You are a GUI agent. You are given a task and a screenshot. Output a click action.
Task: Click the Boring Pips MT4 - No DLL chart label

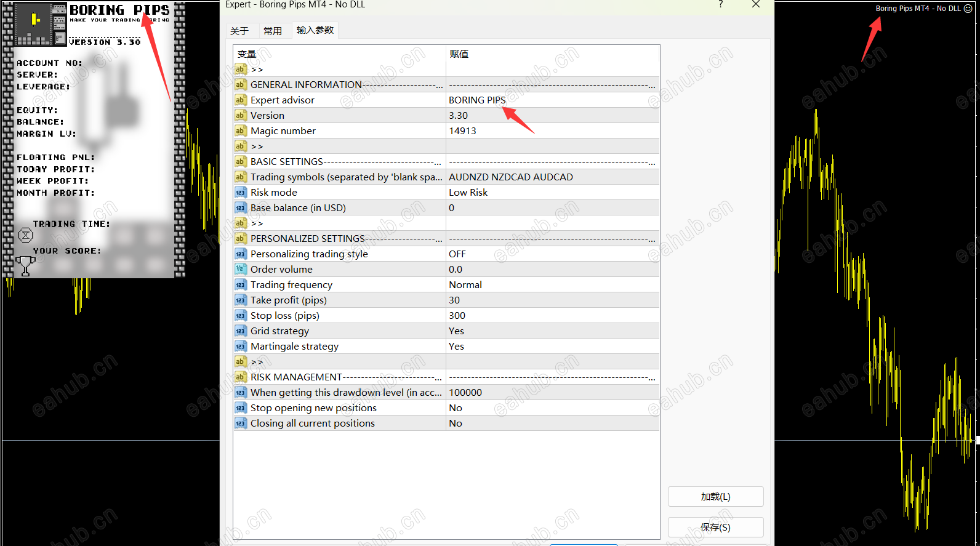point(918,9)
